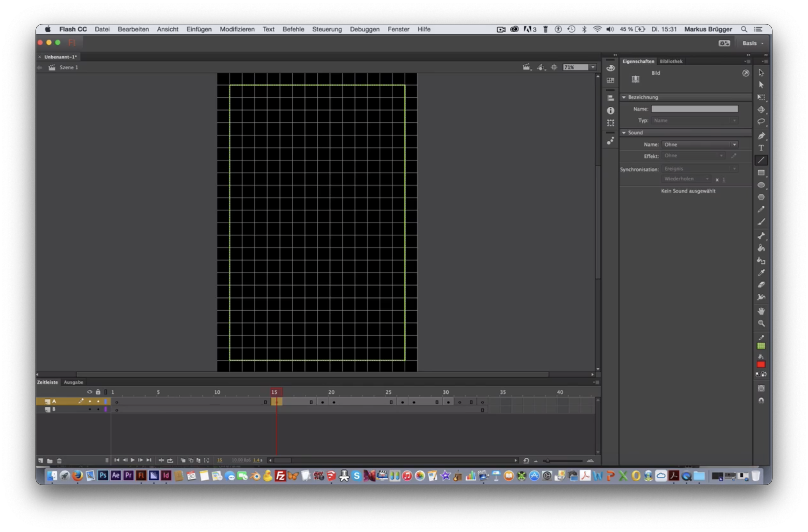
Task: Select the Paint Bucket tool
Action: (x=761, y=248)
